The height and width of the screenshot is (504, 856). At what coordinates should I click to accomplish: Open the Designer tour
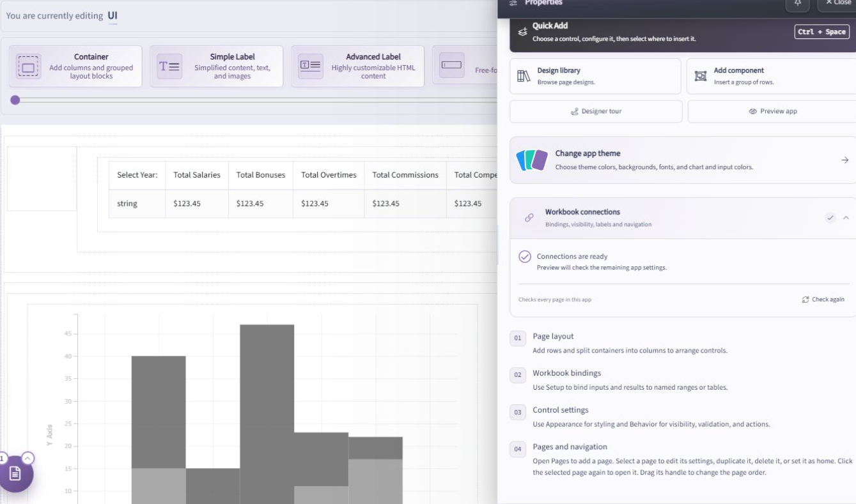point(596,111)
